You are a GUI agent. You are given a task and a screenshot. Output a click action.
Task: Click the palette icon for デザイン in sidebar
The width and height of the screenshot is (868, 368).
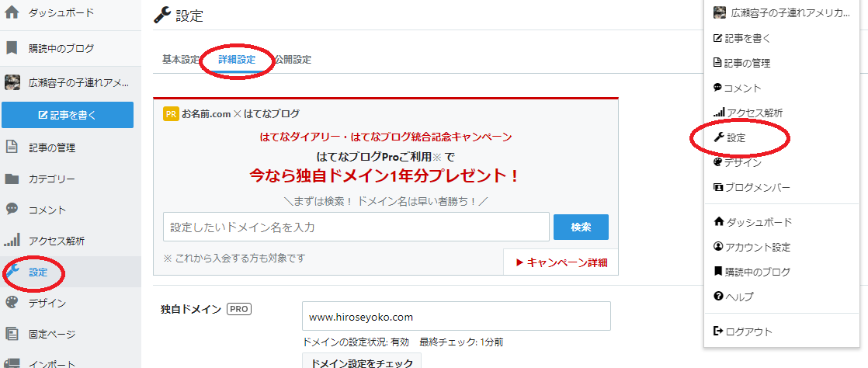tap(12, 303)
